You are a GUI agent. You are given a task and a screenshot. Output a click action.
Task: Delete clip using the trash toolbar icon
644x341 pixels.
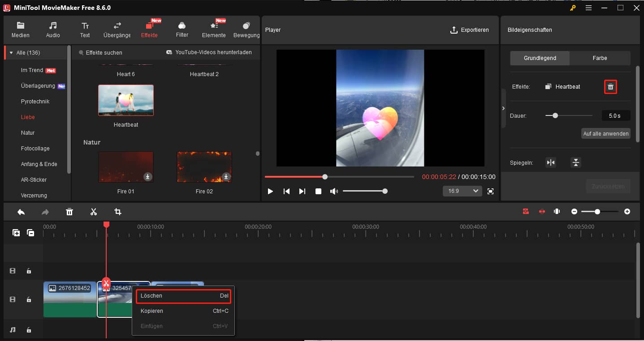(69, 211)
